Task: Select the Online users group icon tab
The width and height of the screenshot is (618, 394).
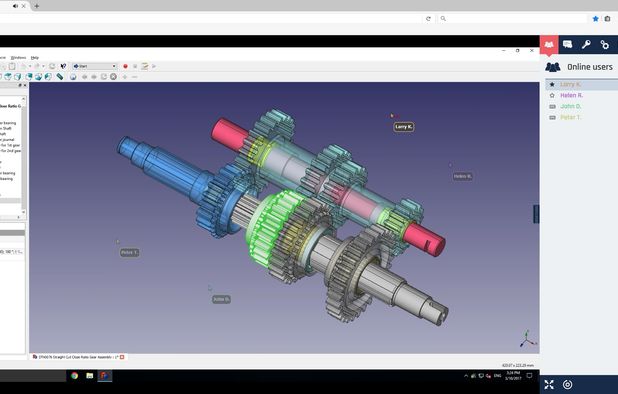Action: 549,45
